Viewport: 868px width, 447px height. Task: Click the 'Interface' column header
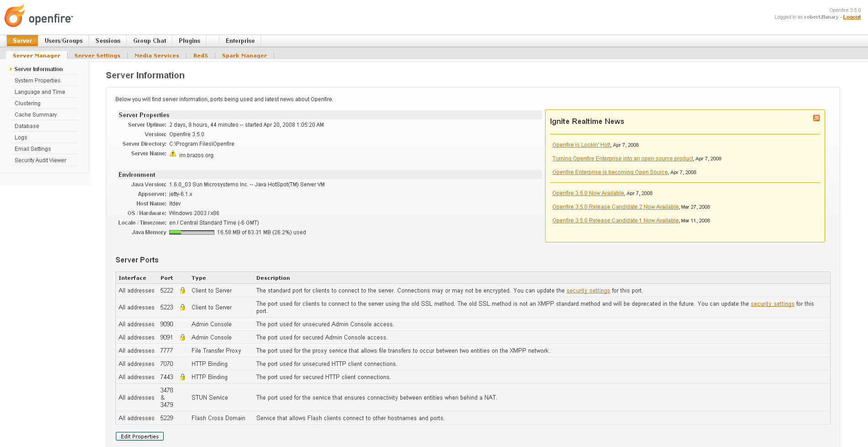[x=132, y=278]
